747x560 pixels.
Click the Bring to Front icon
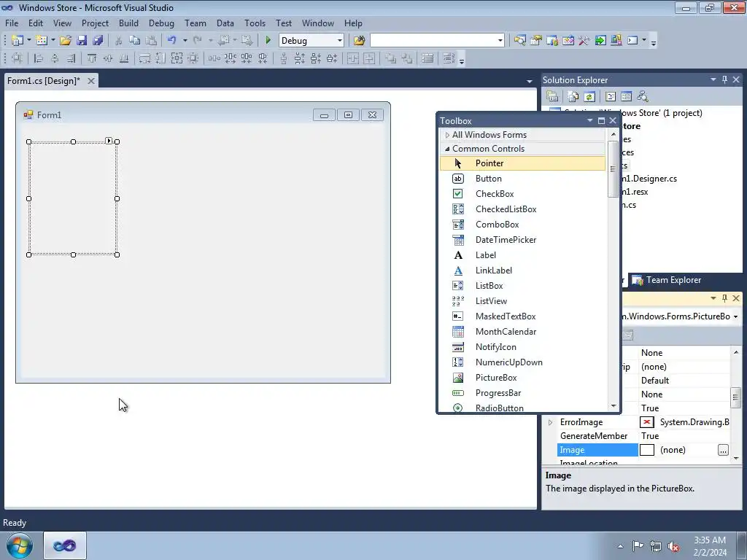tap(391, 58)
